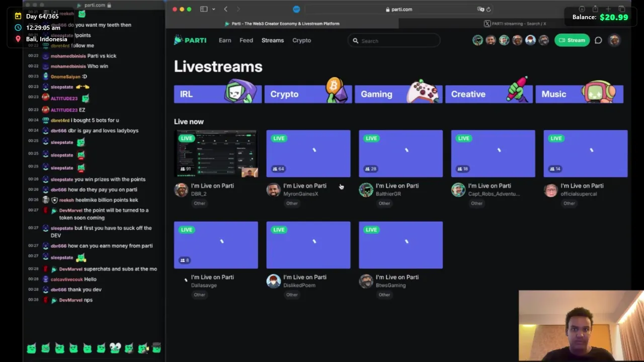The image size is (644, 362).
Task: Click first green avatar in navbar followed row
Action: 477,40
